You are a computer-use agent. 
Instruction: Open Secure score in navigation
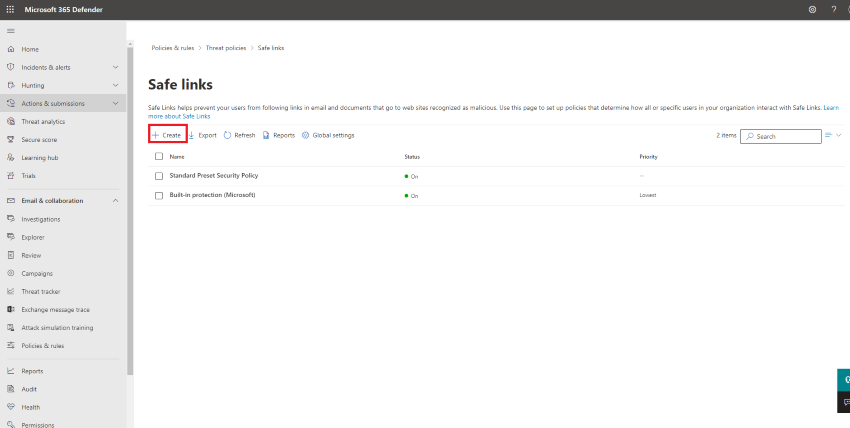(39, 140)
